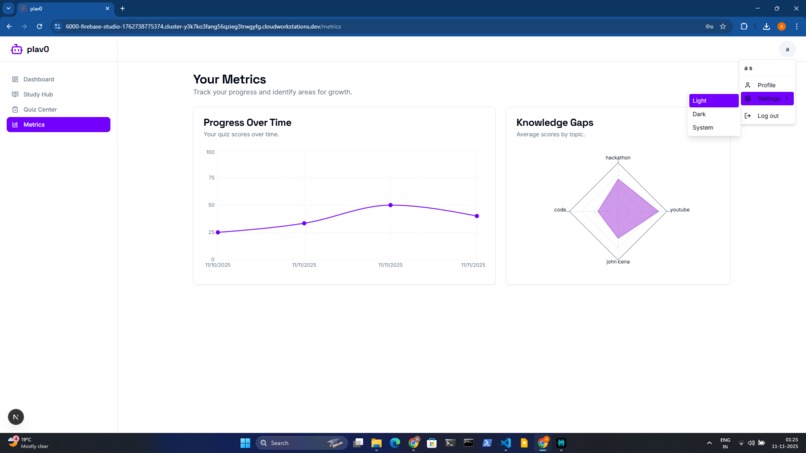Click the site info icon in address bar
Image resolution: width=806 pixels, height=453 pixels.
pos(57,26)
